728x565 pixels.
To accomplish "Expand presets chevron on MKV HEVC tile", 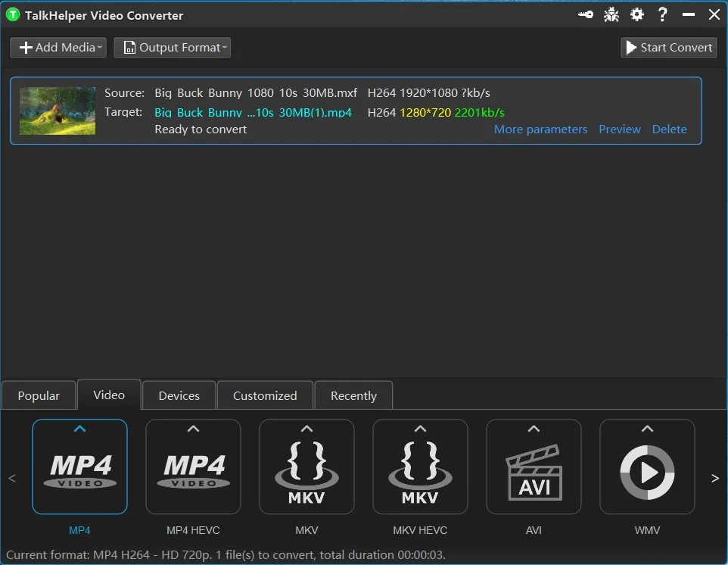I will point(420,429).
